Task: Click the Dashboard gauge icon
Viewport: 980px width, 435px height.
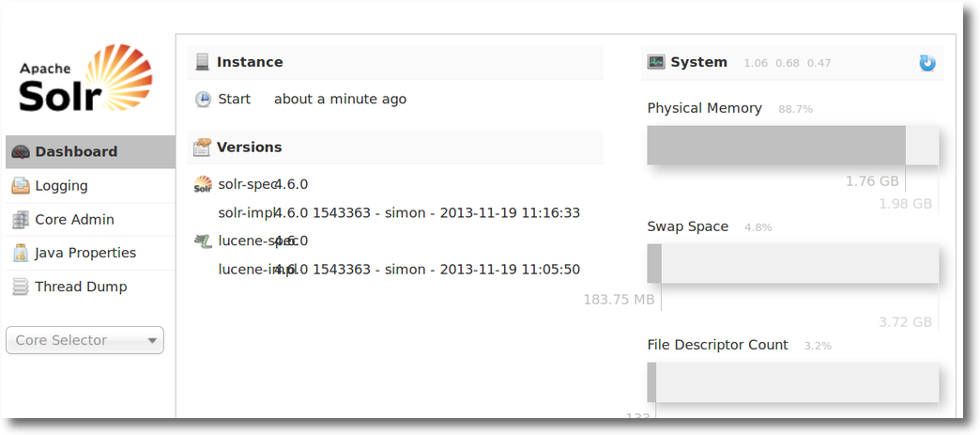Action: coord(21,152)
